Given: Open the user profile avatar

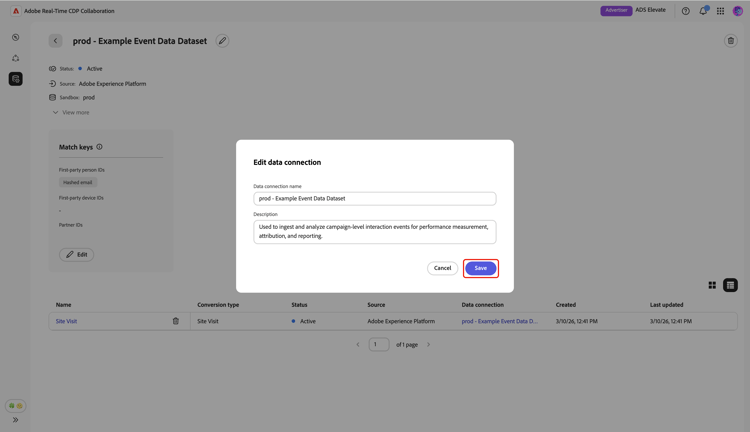Looking at the screenshot, I should (738, 11).
